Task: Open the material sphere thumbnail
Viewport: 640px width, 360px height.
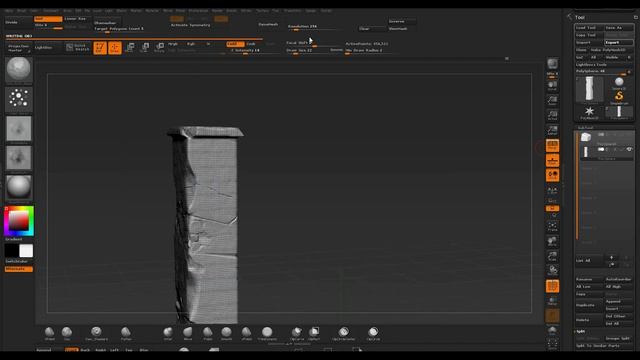Action: (x=18, y=187)
